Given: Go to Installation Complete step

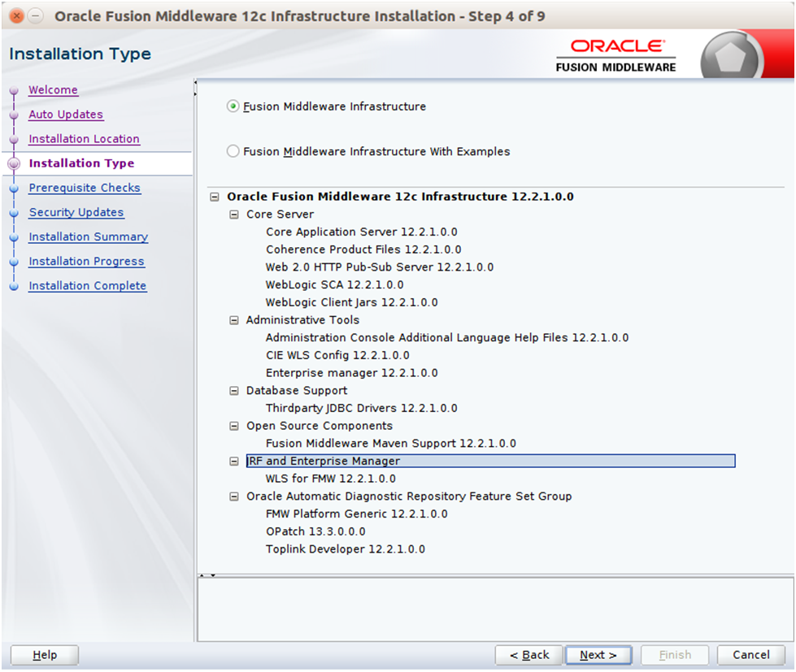Looking at the screenshot, I should click(x=88, y=285).
